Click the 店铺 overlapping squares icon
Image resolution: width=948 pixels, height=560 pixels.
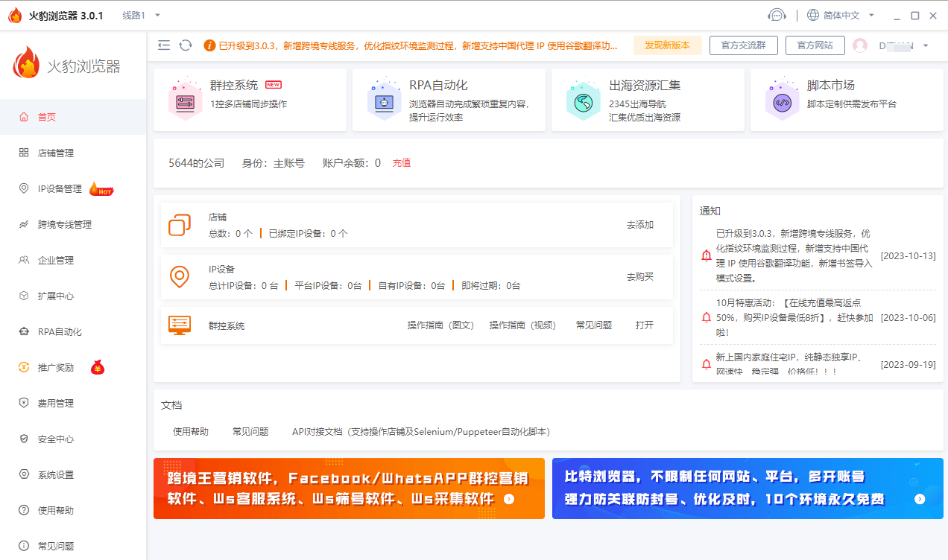pos(180,225)
